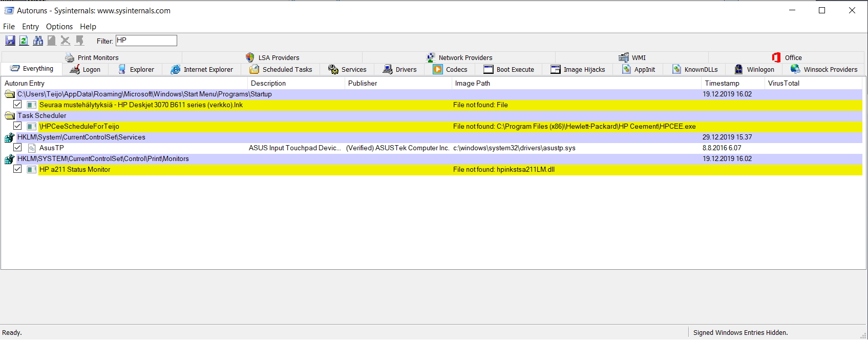Switch to the Drivers tab
The image size is (868, 340).
[x=399, y=69]
